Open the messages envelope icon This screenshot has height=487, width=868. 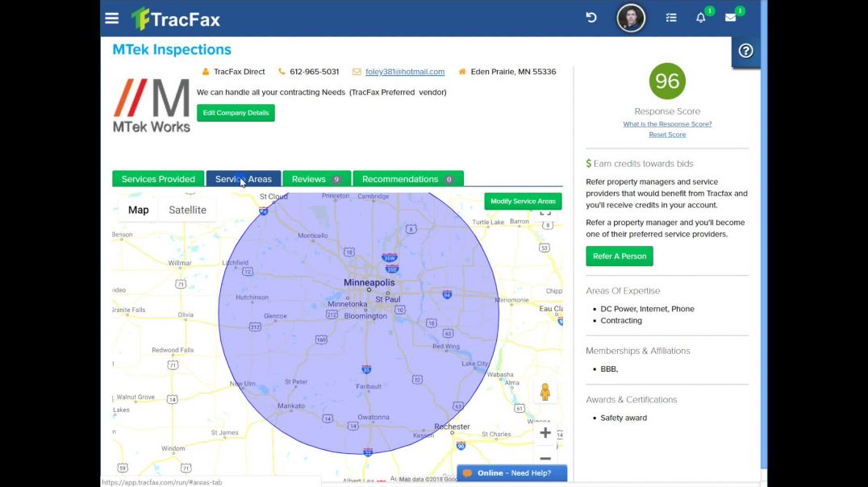(731, 18)
